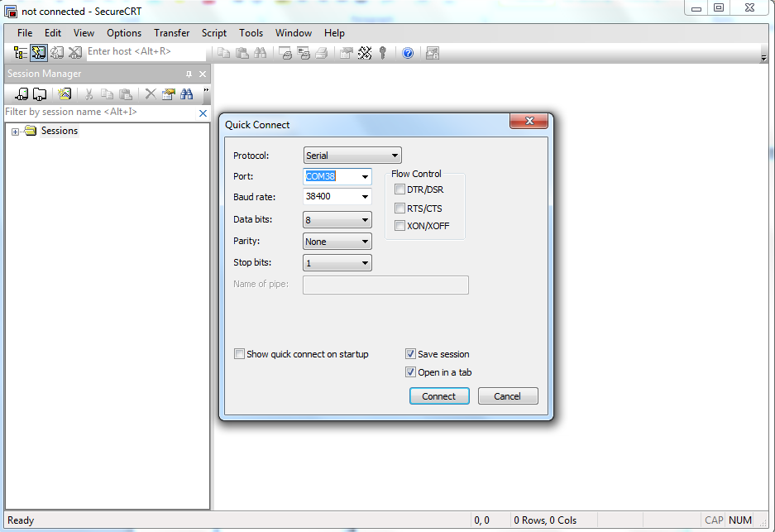775x532 pixels.
Task: Open the Help menu
Action: [335, 33]
